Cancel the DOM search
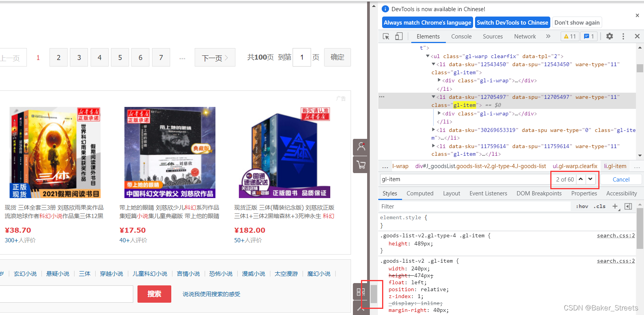This screenshot has width=644, height=315. [621, 179]
